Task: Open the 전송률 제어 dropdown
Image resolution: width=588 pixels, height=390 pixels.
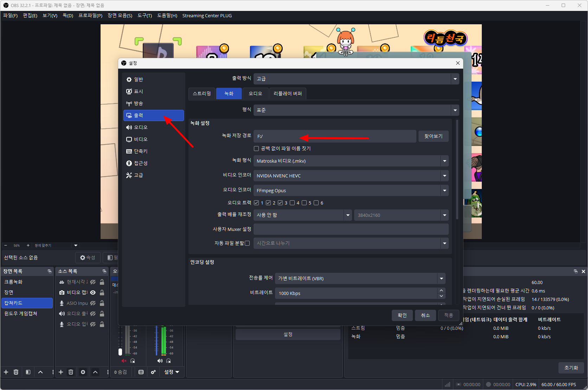Action: [360, 278]
